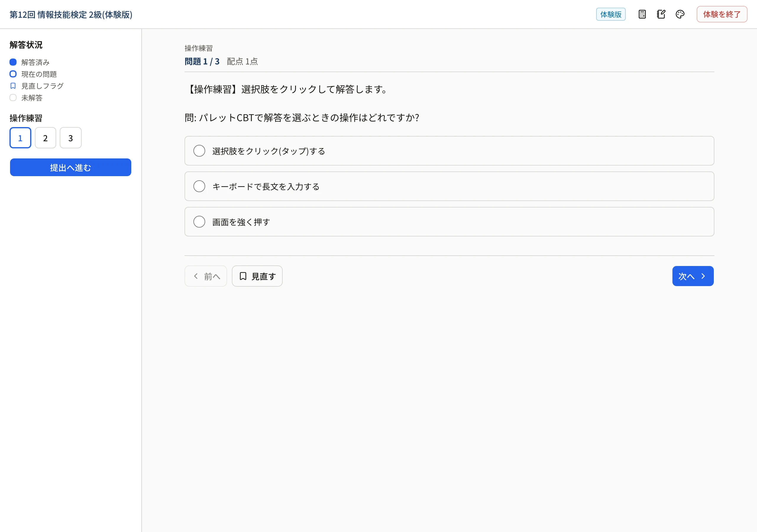
Task: Open the color theme palette icon
Action: (680, 14)
